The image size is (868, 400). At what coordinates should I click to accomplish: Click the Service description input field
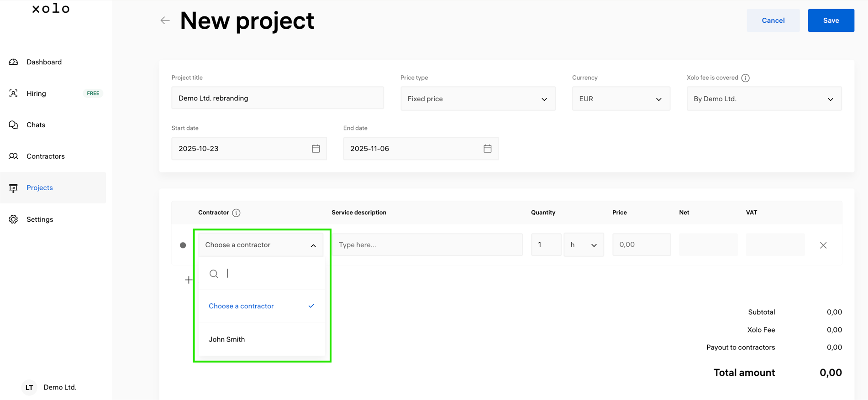(427, 245)
